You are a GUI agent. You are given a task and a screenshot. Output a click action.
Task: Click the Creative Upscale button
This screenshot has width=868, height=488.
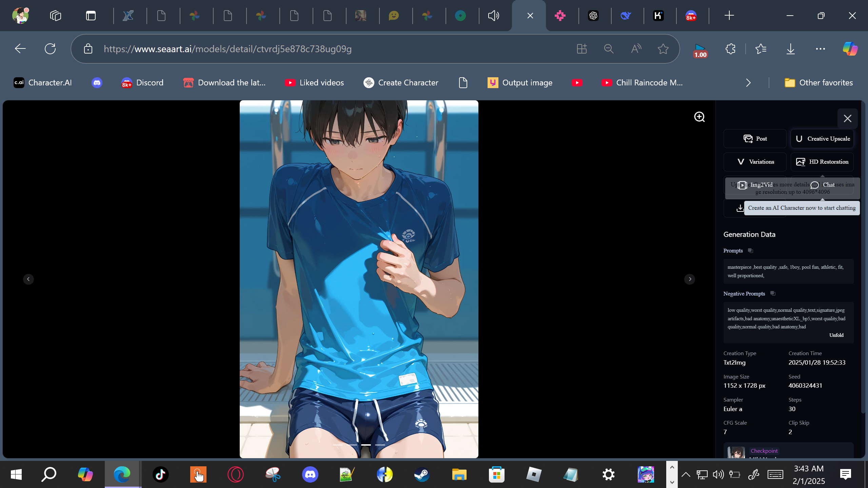822,139
